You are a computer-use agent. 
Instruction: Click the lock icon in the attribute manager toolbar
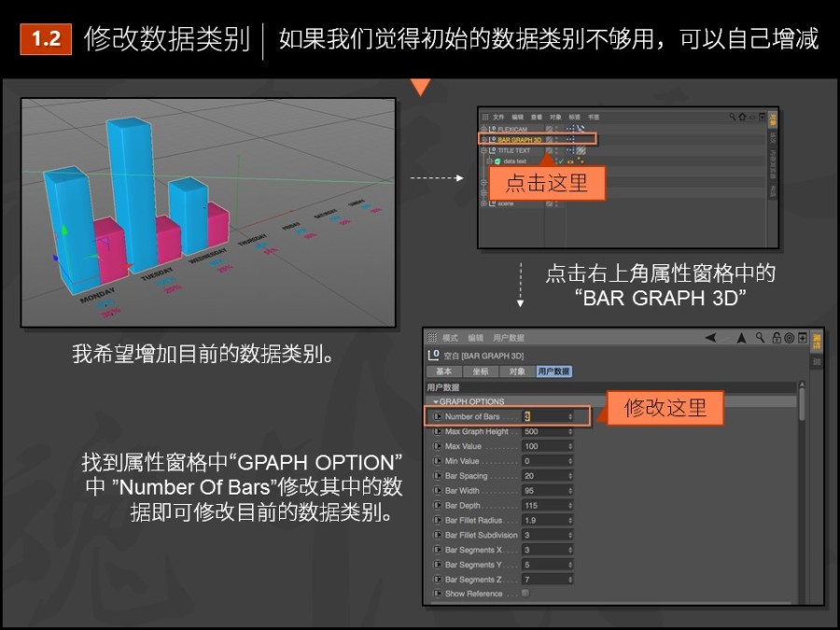pyautogui.click(x=778, y=335)
